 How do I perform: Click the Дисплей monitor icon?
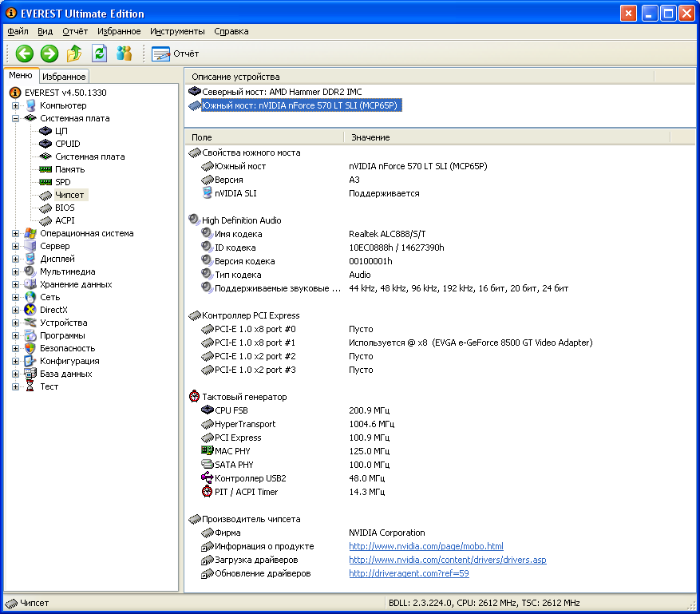pos(30,259)
